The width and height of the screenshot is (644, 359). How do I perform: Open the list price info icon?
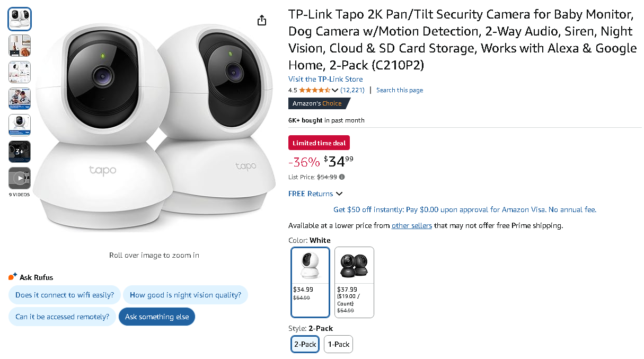[342, 177]
